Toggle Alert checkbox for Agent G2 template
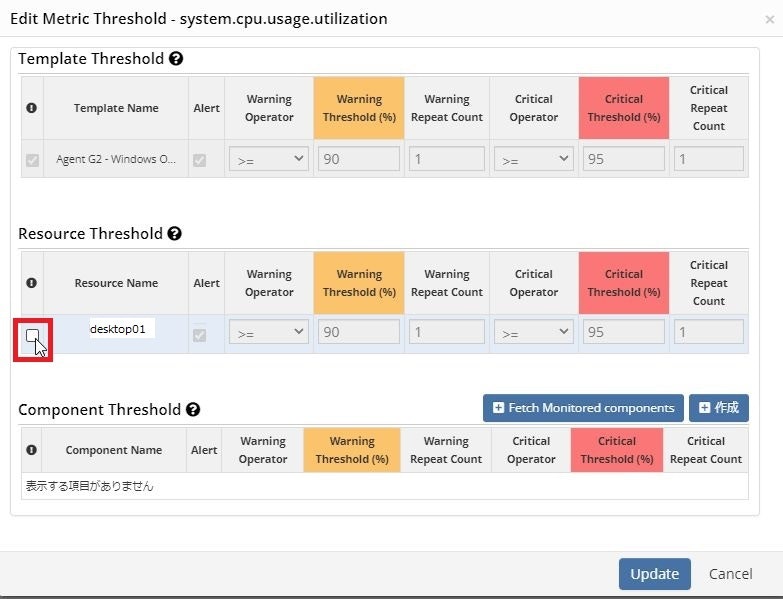Screen dimensions: 783x599 tap(199, 160)
